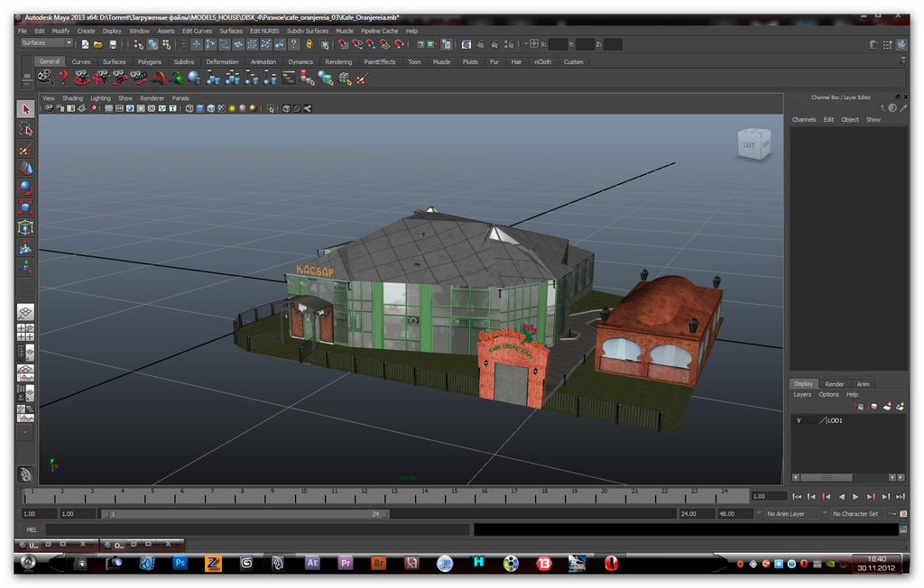Activate the Lasso selection tool
924x588 pixels.
pyautogui.click(x=25, y=130)
